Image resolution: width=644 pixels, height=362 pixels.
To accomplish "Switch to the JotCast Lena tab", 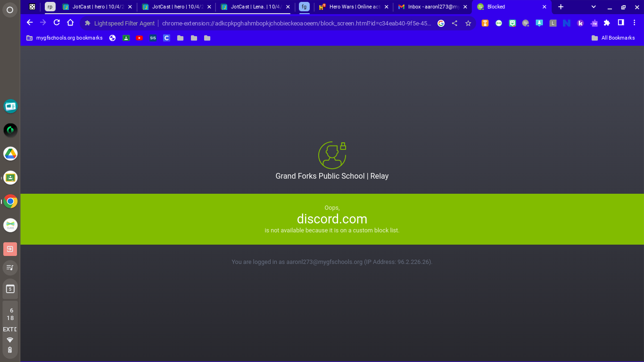I will (x=255, y=7).
